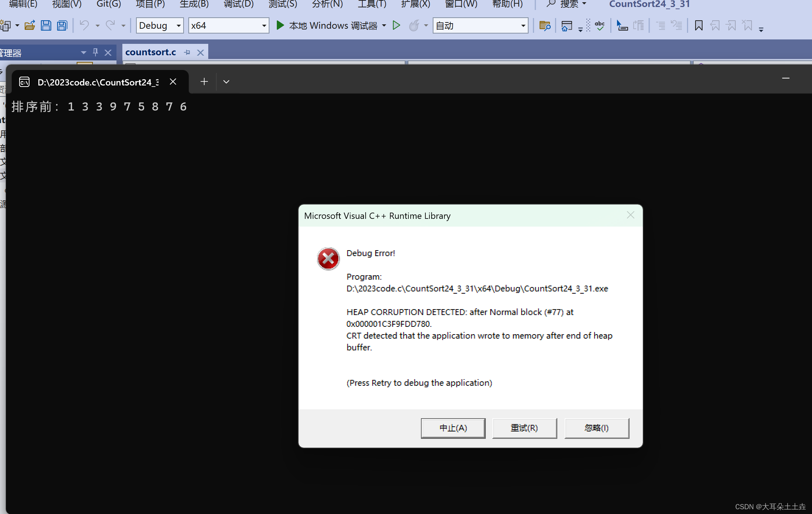Add a new terminal tab
The width and height of the screenshot is (812, 514).
[x=204, y=81]
